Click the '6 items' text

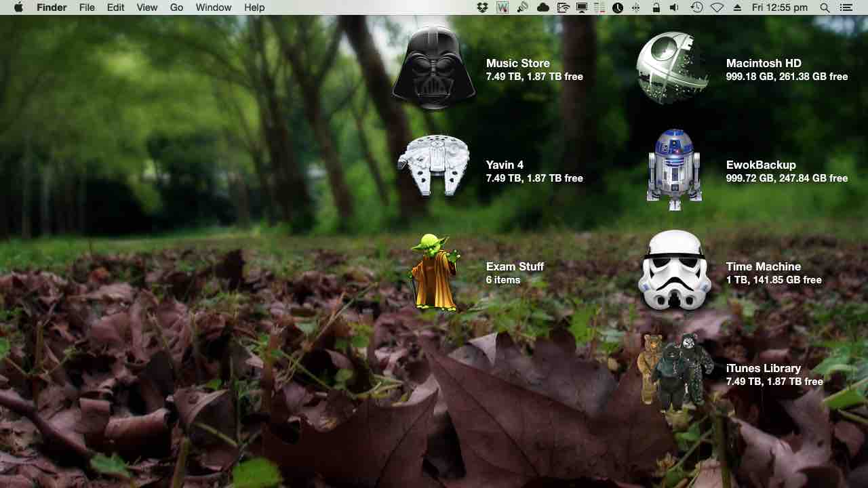point(503,280)
